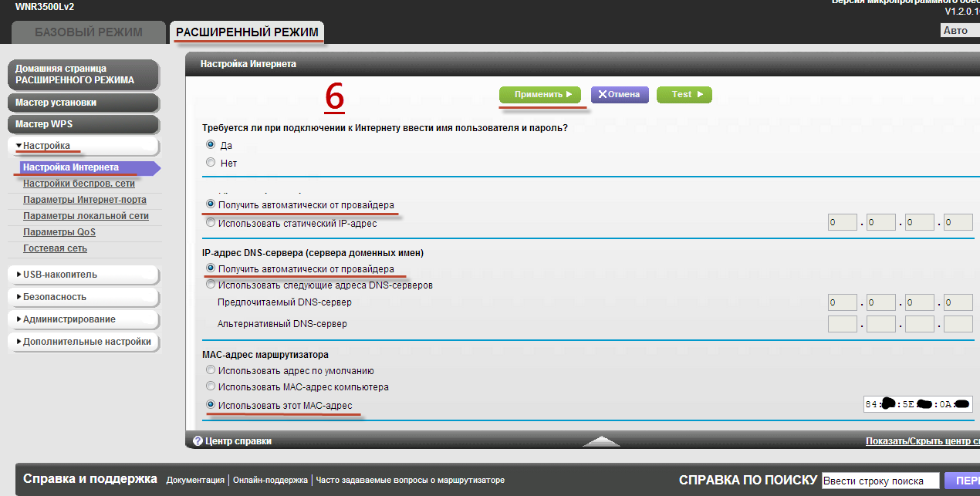Click last octet of Альтернативный DNS-сервер
Viewport: 980px width, 496px height.
[958, 324]
